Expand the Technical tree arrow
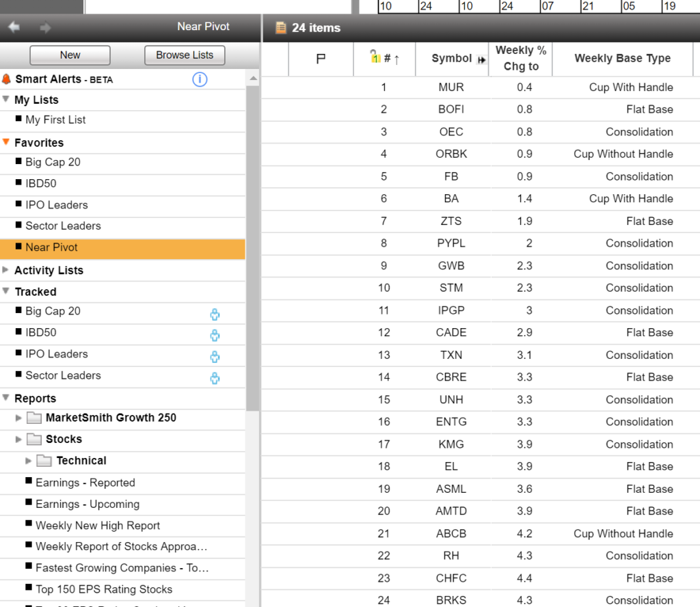700x607 pixels. [x=28, y=461]
